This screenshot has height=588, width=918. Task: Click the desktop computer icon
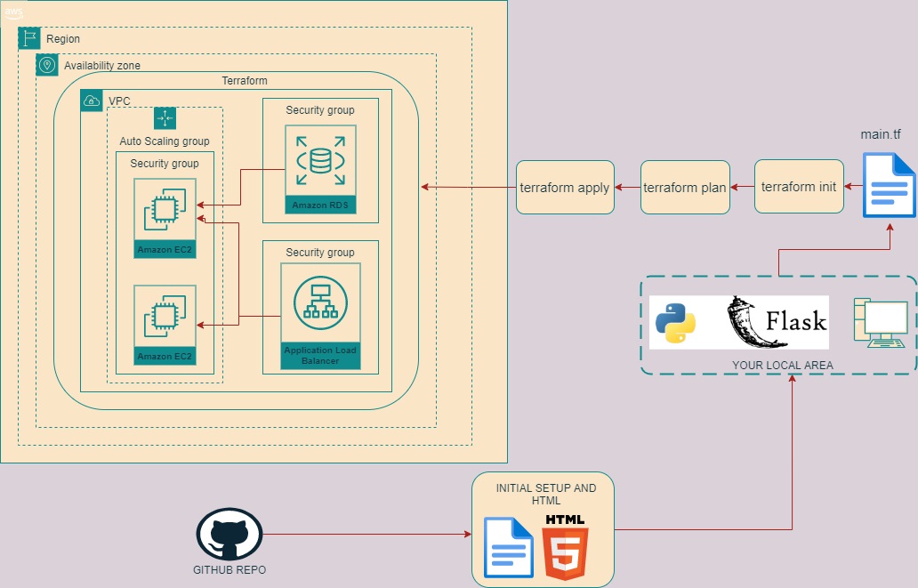[x=881, y=323]
